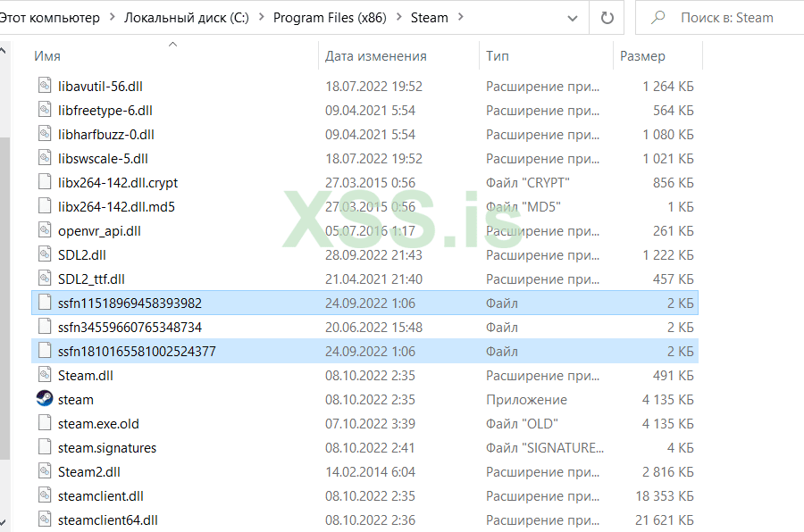This screenshot has width=804, height=532.
Task: Click the ssfn34559660765348734 file icon
Action: click(46, 326)
